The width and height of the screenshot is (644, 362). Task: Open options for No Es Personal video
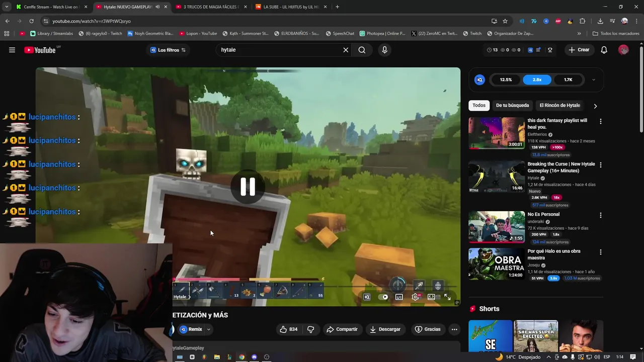600,215
